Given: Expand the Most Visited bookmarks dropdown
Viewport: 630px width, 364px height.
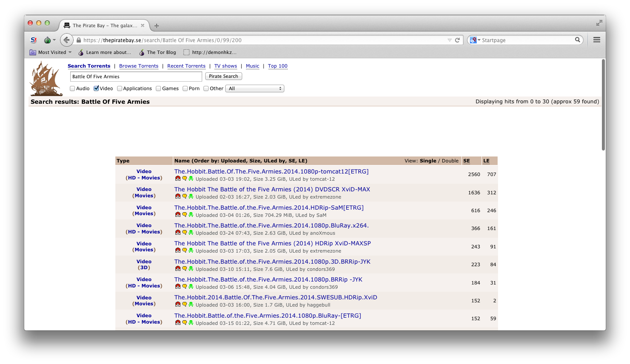Looking at the screenshot, I should point(51,52).
